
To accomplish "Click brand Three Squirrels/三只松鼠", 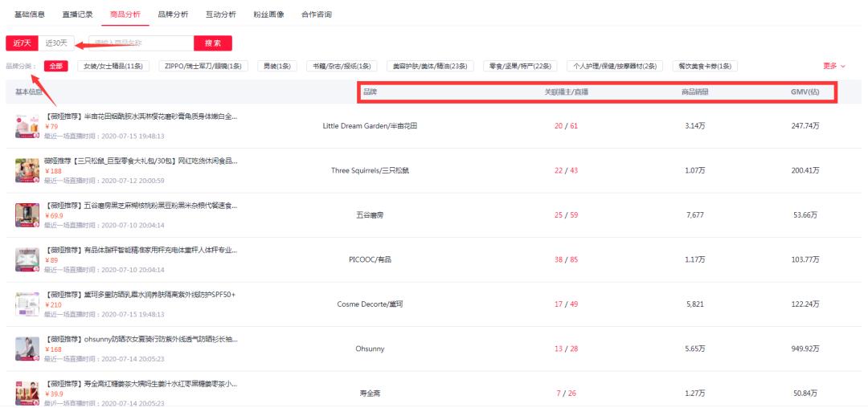I will (x=370, y=170).
